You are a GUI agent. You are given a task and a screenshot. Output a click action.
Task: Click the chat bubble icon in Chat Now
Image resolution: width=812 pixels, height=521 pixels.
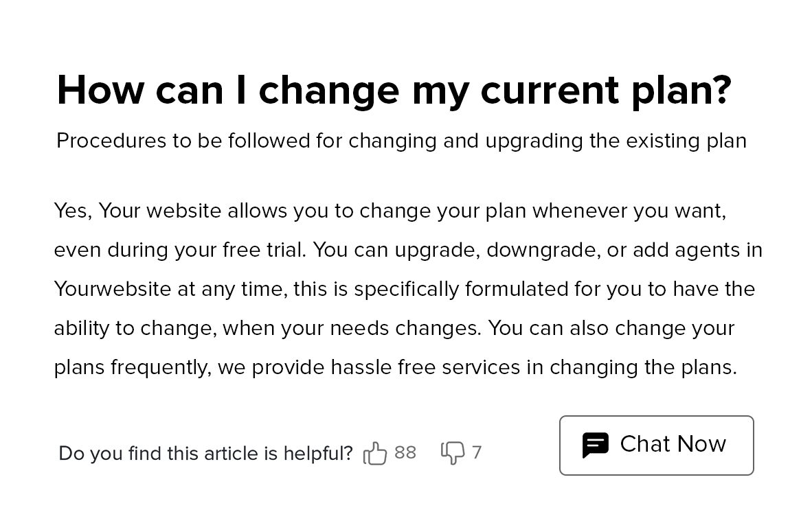coord(596,445)
